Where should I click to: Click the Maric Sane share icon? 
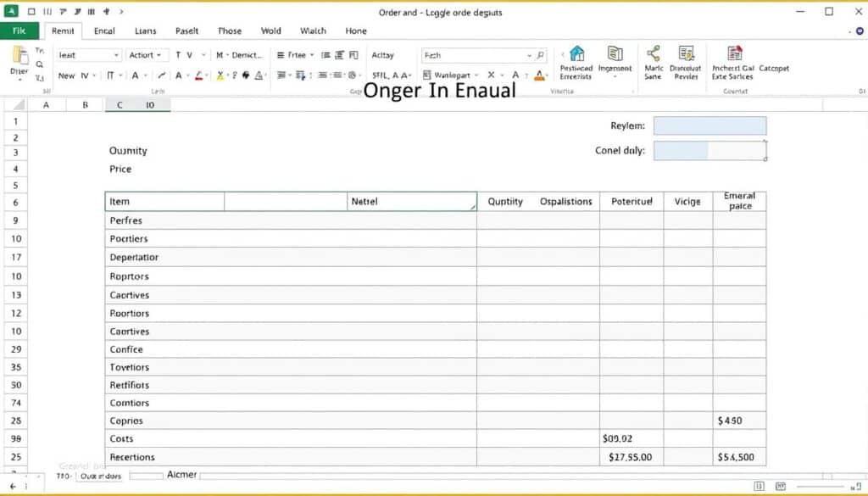pyautogui.click(x=654, y=53)
